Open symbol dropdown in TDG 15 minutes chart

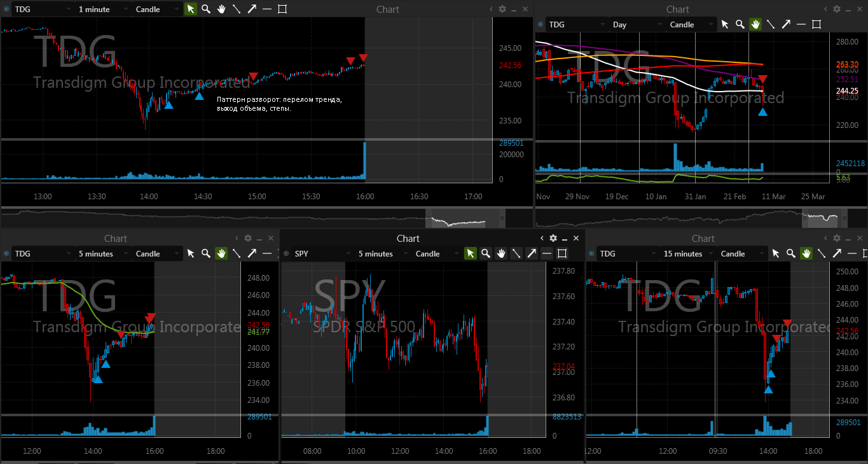click(627, 253)
